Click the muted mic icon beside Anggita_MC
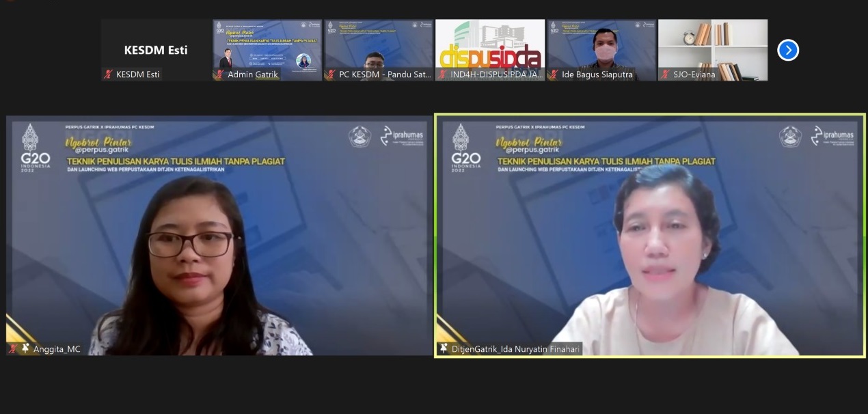This screenshot has height=414, width=868. 13,349
